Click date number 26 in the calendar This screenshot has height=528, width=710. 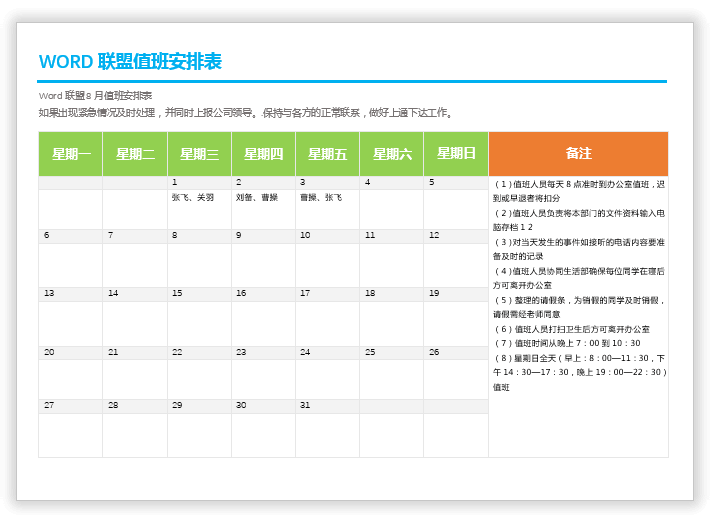coord(434,352)
